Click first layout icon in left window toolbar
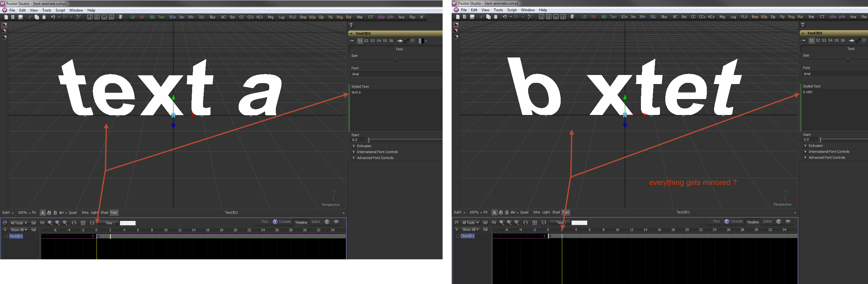Screen dimensions: 868x284 [x=90, y=17]
